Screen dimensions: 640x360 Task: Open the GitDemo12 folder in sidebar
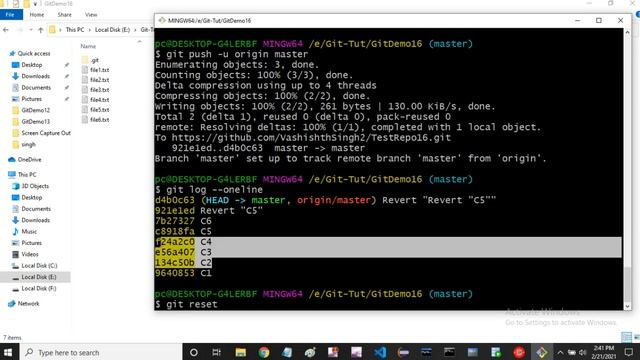pyautogui.click(x=31, y=110)
